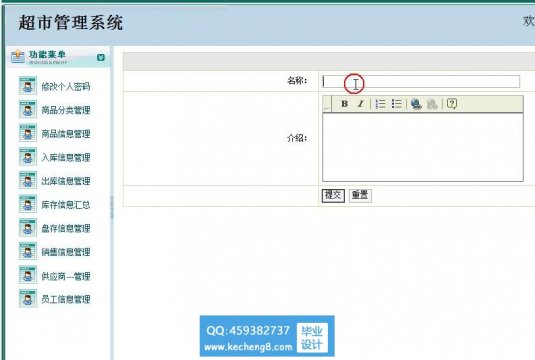Insert bulleted list in editor
This screenshot has height=360, width=535.
(x=396, y=104)
